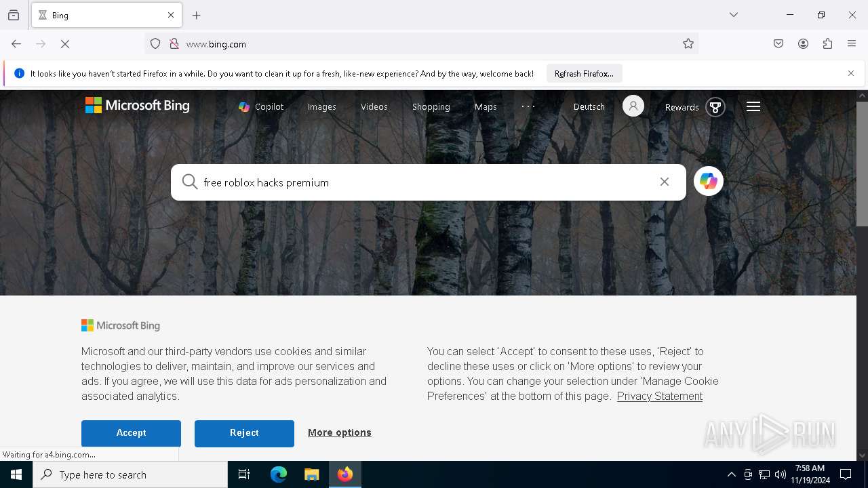Open the clock showing 7:58 AM

coord(810,474)
